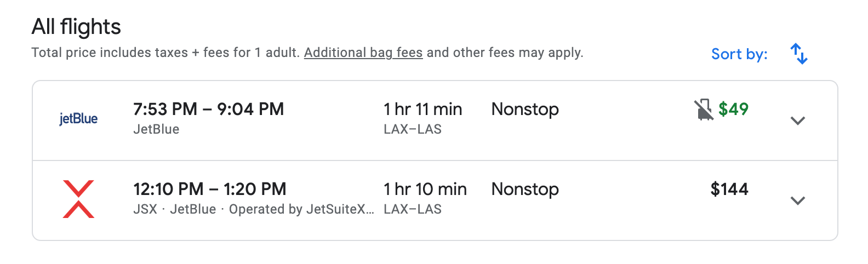Expand the 7:53 PM JetBlue flight details
The height and width of the screenshot is (264, 868).
(x=798, y=120)
